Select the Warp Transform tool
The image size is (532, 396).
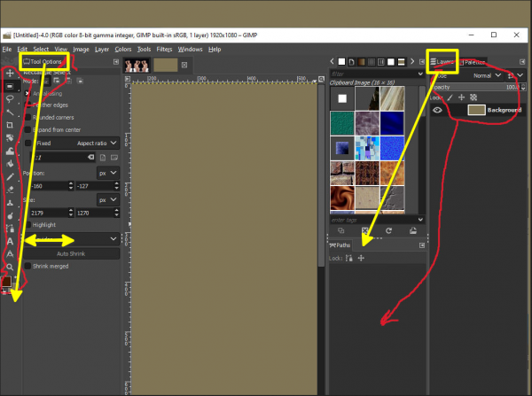(x=10, y=151)
